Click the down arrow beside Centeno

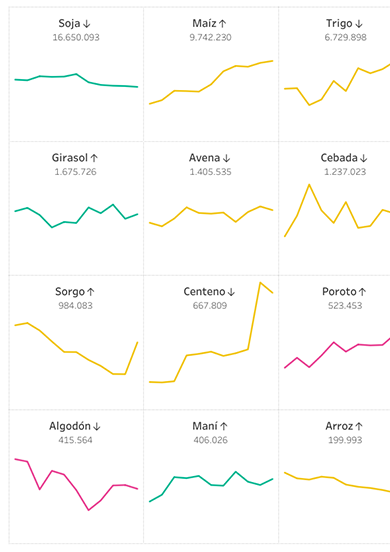[x=231, y=292]
